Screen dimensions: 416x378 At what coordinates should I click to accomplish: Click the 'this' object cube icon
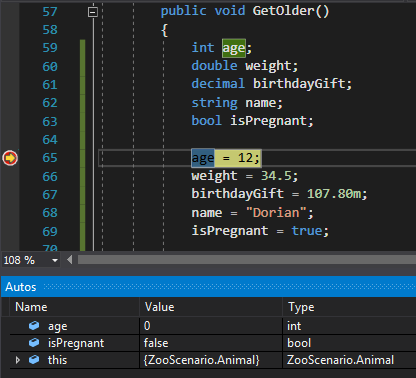(34, 360)
